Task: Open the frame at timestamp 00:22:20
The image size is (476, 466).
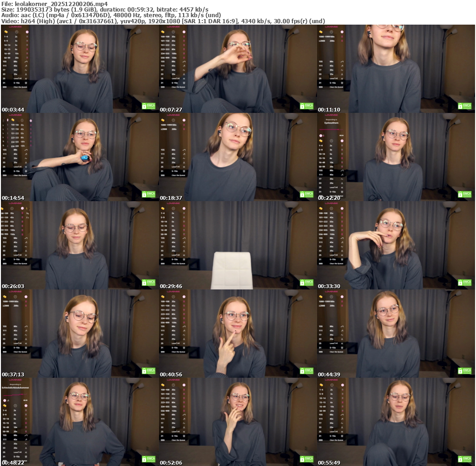Action: [396, 157]
